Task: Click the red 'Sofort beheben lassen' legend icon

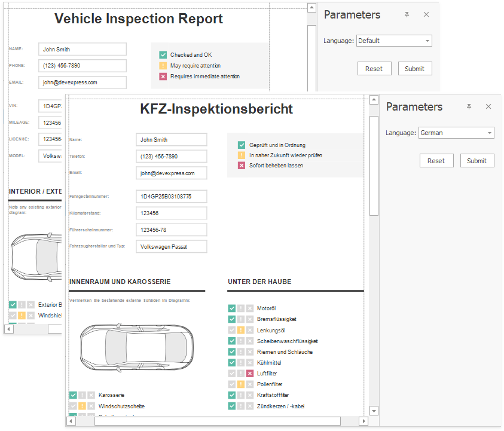Action: coord(242,166)
